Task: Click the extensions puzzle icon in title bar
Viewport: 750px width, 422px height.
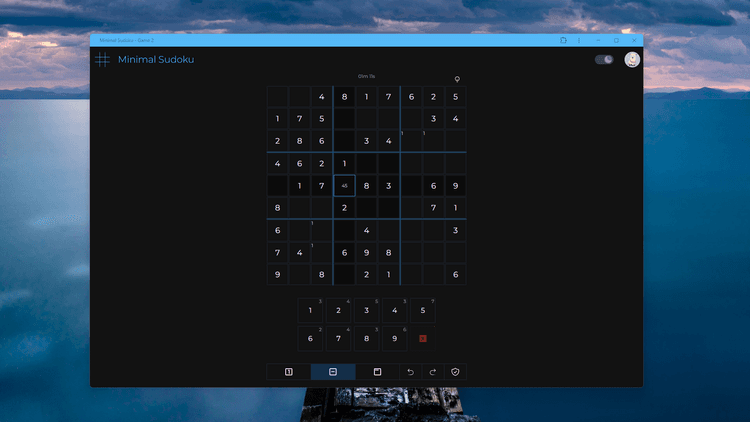Action: pyautogui.click(x=563, y=40)
